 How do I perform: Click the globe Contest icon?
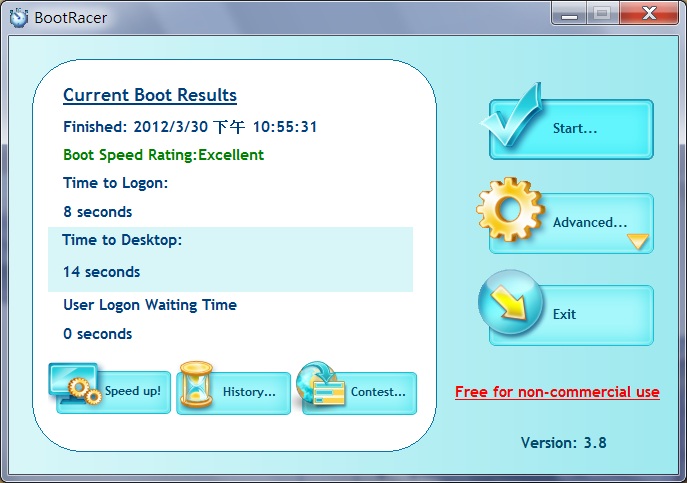coord(320,383)
